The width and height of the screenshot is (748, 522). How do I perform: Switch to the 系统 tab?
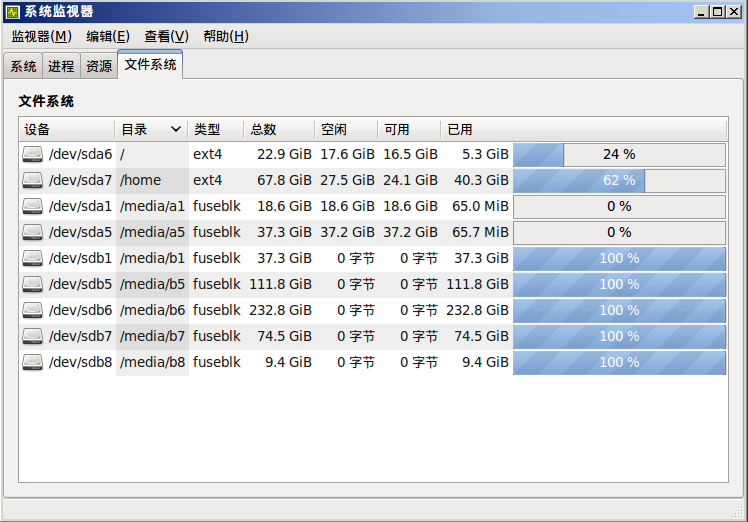pyautogui.click(x=23, y=66)
